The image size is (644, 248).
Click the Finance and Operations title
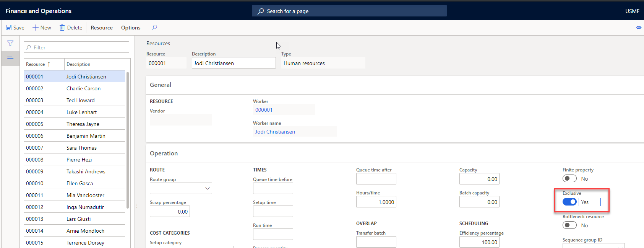(39, 11)
